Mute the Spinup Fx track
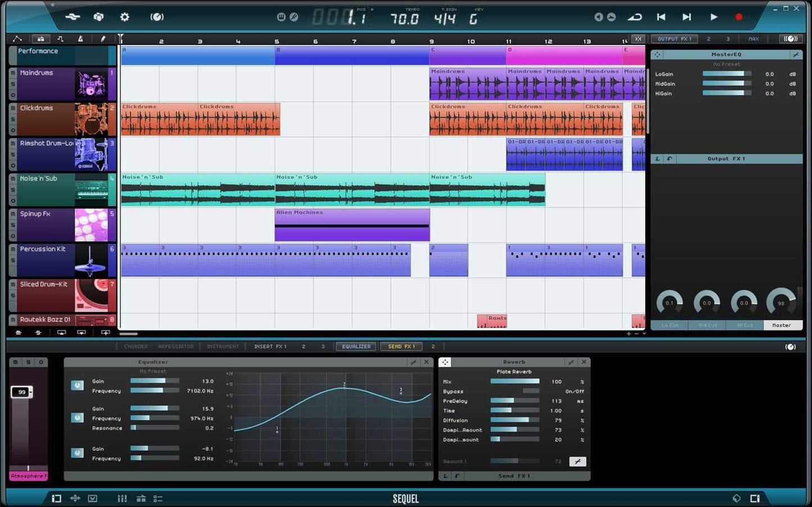Image resolution: width=812 pixels, height=507 pixels. click(x=13, y=214)
